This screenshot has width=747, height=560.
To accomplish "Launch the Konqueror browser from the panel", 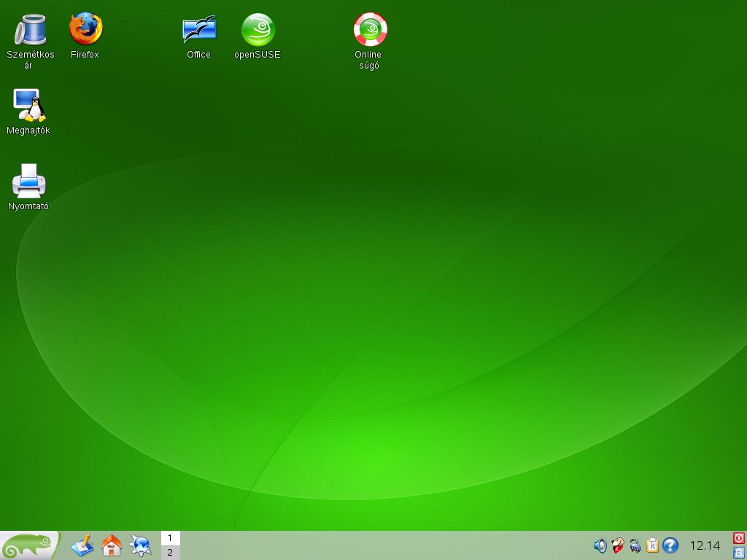I will click(x=141, y=545).
